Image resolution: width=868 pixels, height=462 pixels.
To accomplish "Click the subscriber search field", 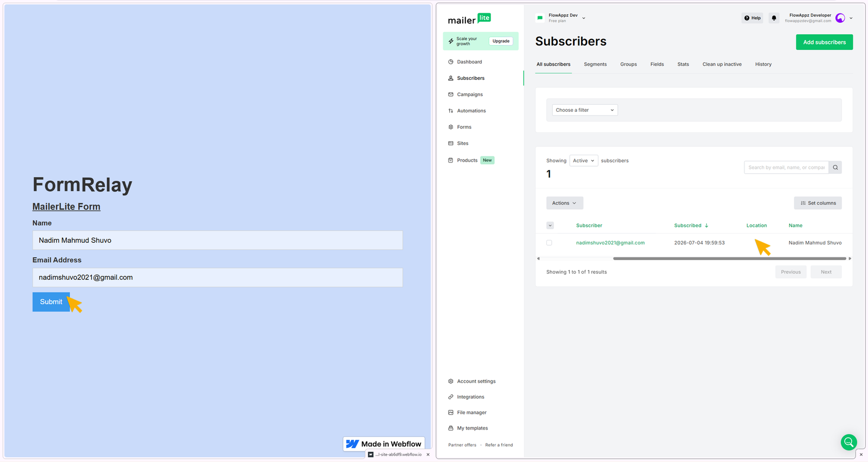I will [787, 167].
